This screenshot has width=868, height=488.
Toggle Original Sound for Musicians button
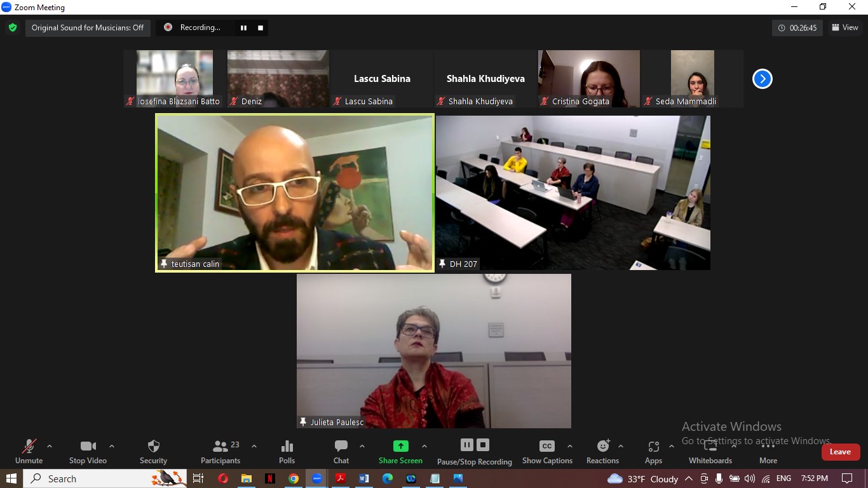coord(88,28)
